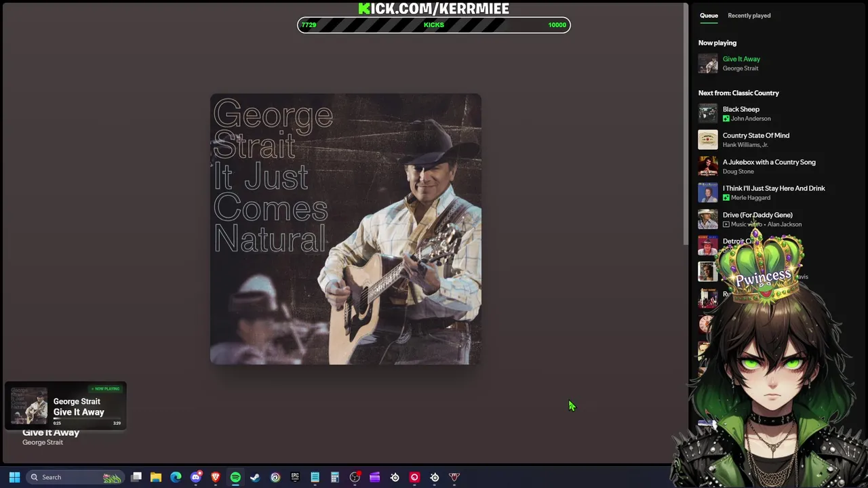Open Steam from the taskbar

(255, 477)
